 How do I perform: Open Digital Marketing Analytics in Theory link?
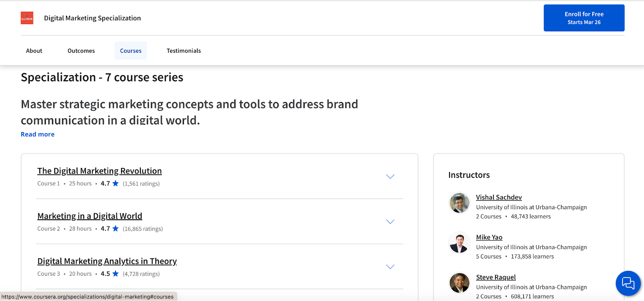point(107,261)
